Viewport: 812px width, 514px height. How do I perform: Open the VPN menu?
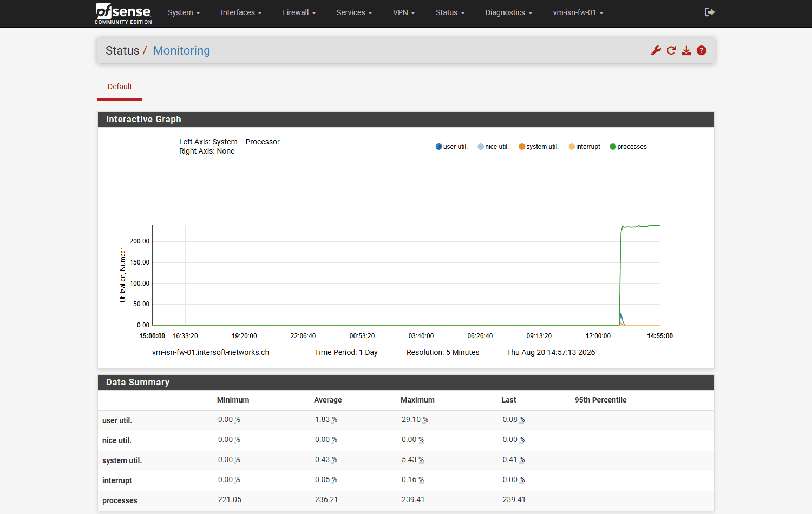(404, 12)
